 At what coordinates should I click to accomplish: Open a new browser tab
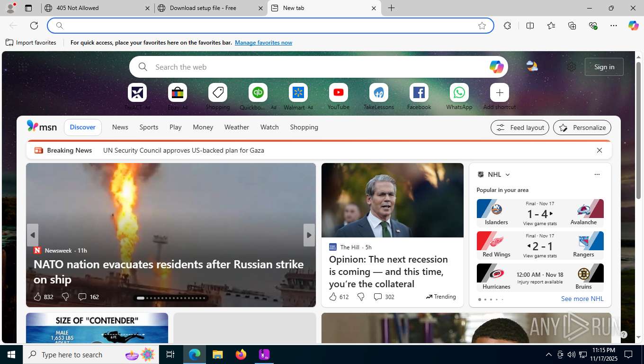coord(391,8)
